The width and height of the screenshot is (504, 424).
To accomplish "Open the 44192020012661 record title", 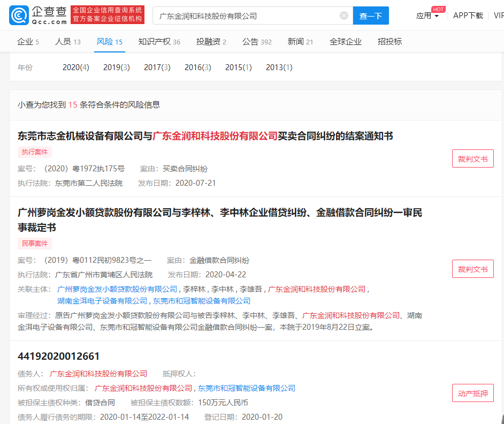I will coord(58,356).
